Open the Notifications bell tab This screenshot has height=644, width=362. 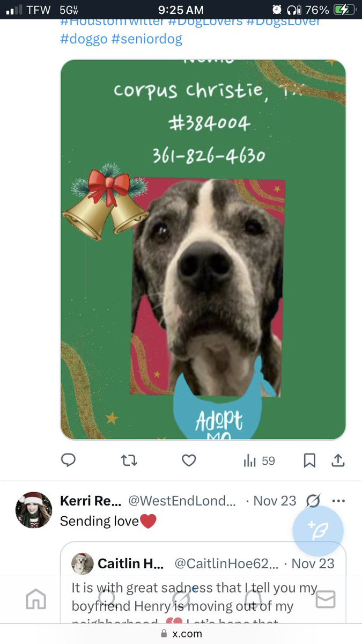(x=253, y=598)
